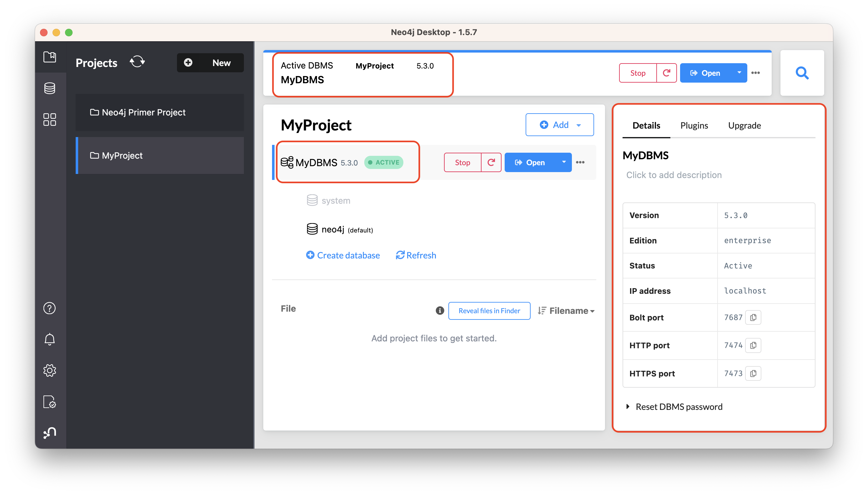Screen dimensions: 868x495
Task: Switch to the Plugins tab
Action: click(694, 125)
